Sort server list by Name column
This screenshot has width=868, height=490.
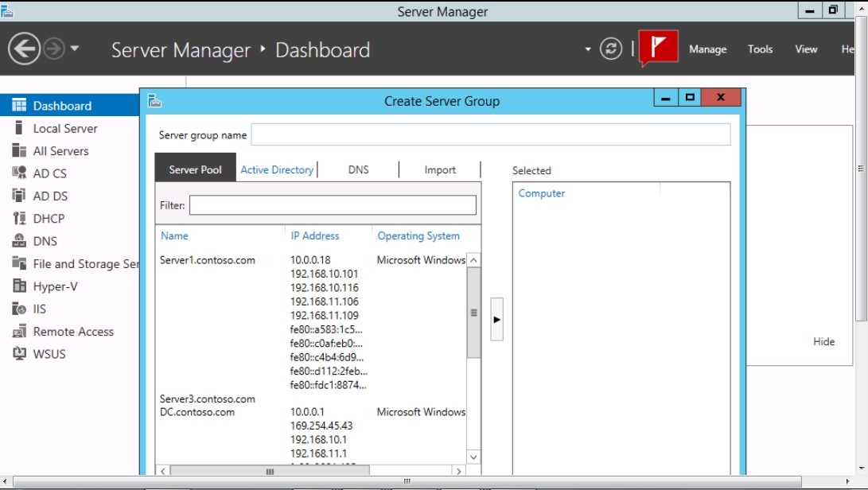point(174,236)
